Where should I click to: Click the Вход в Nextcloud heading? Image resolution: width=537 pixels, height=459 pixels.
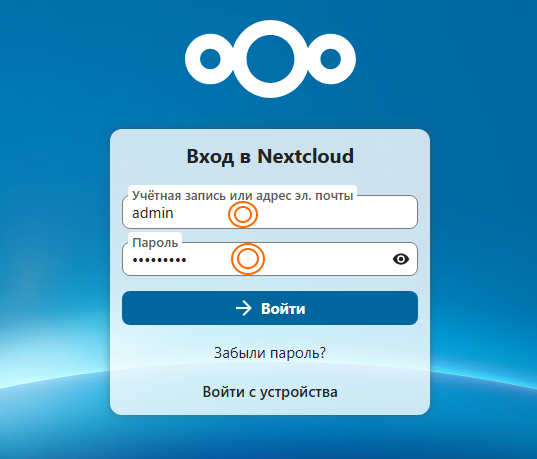point(270,156)
